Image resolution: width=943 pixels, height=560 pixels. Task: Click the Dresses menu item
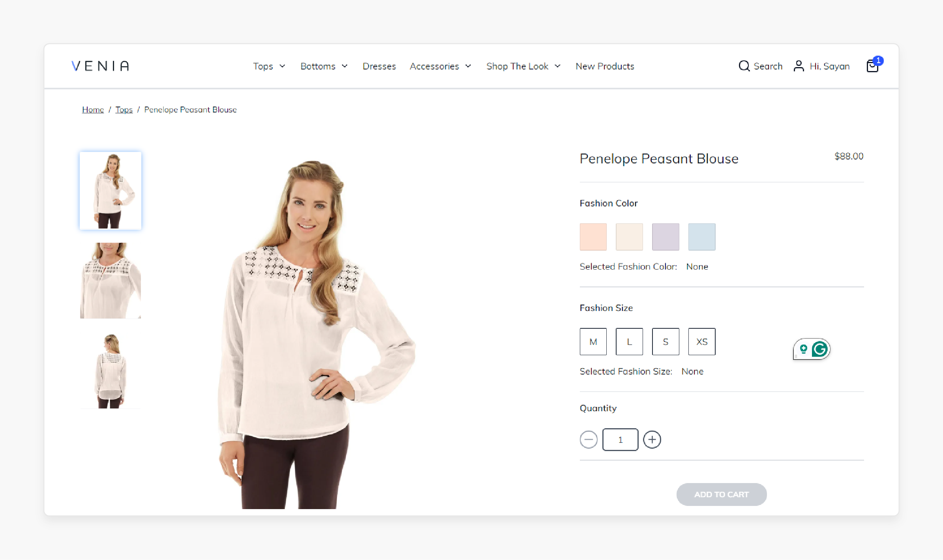379,66
